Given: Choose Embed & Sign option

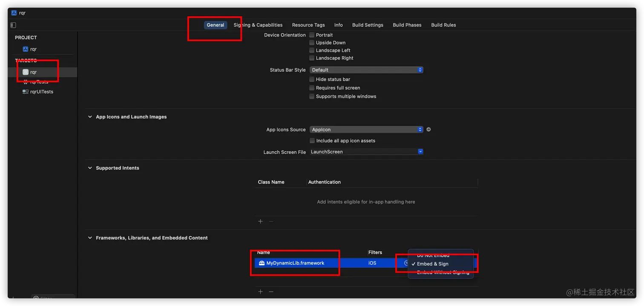Looking at the screenshot, I should coord(432,264).
